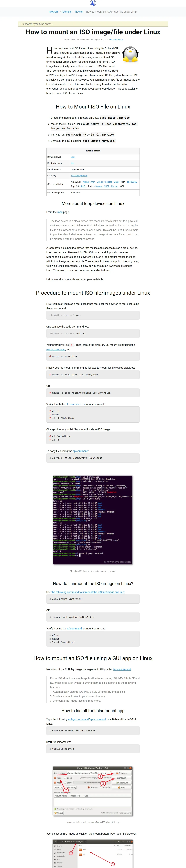
Task: Open the 68 comments link
Action: click(116, 40)
